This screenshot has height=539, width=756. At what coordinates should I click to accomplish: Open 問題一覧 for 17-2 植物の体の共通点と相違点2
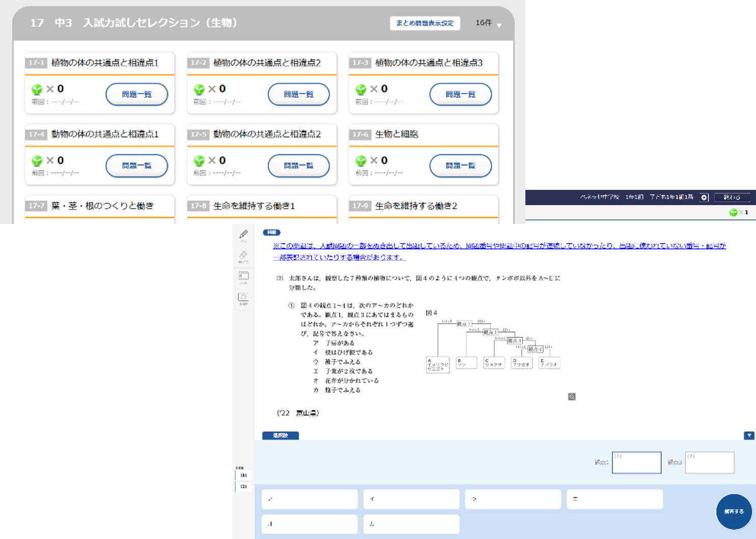coord(298,95)
